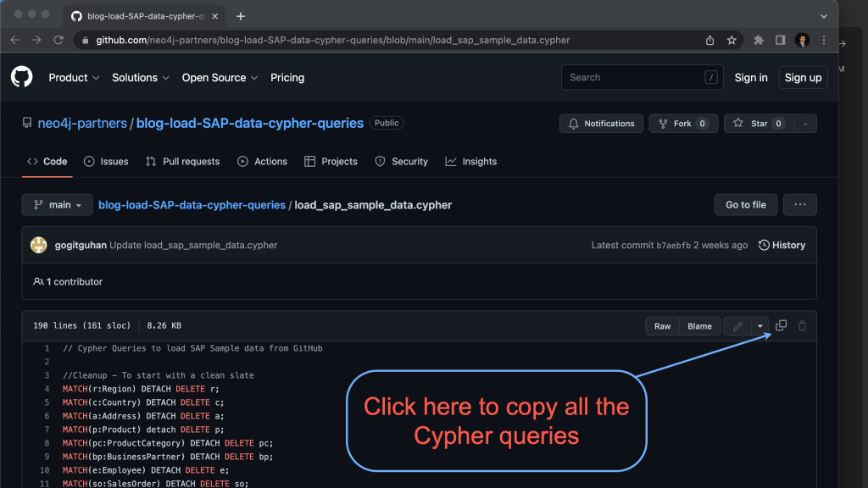Open repository Notifications settings

click(x=601, y=123)
